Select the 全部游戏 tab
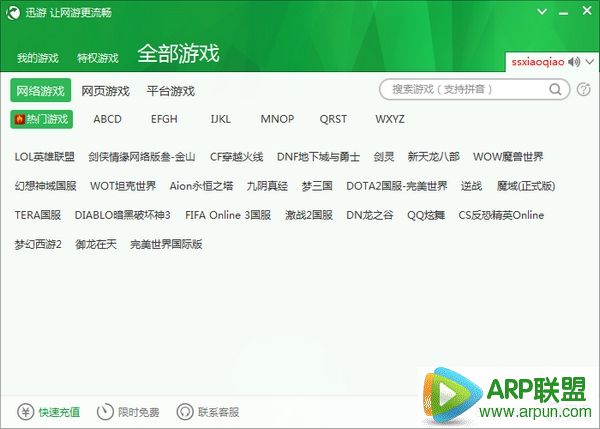The width and height of the screenshot is (600, 429). (x=178, y=53)
